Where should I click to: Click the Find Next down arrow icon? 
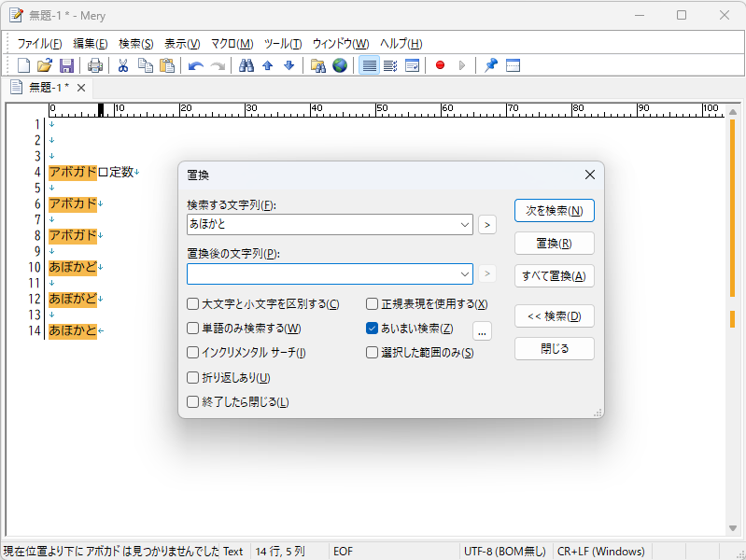[x=289, y=65]
